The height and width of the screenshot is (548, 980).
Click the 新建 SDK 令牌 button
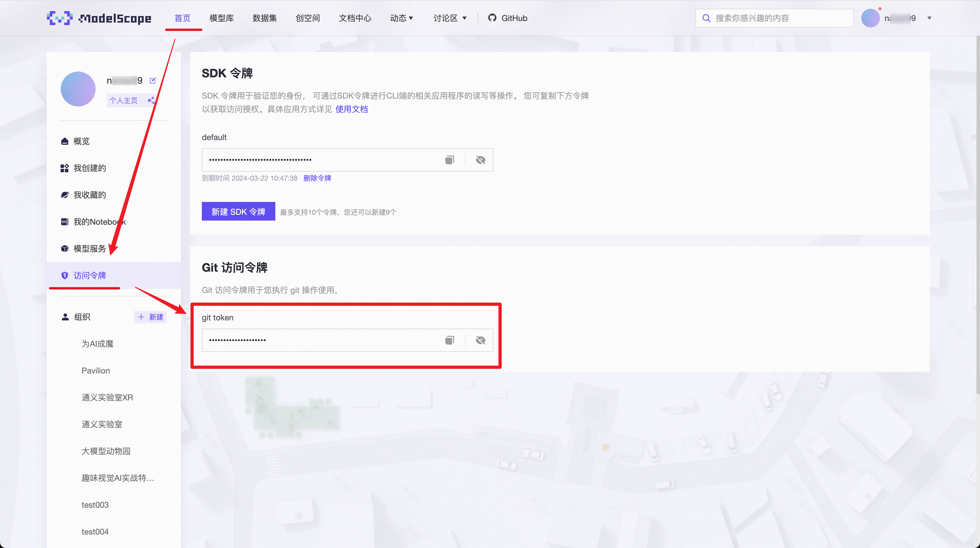(x=238, y=212)
